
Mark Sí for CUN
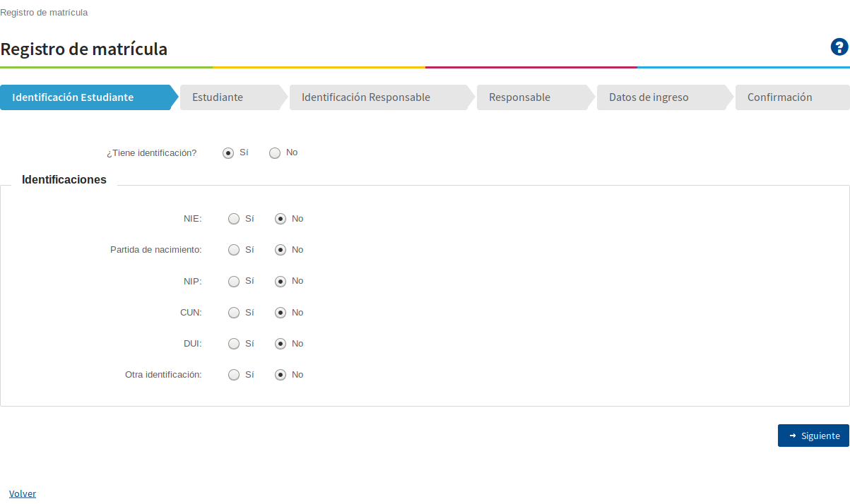[234, 313]
